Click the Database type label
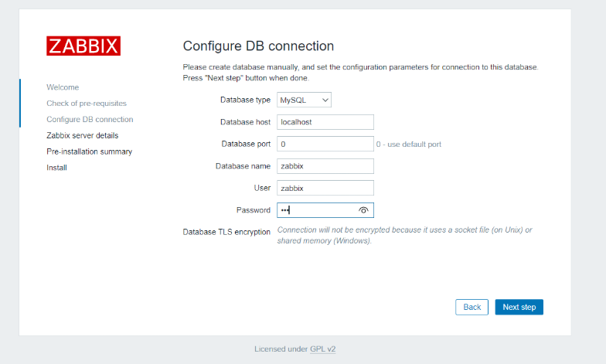The height and width of the screenshot is (364, 606). pyautogui.click(x=245, y=100)
